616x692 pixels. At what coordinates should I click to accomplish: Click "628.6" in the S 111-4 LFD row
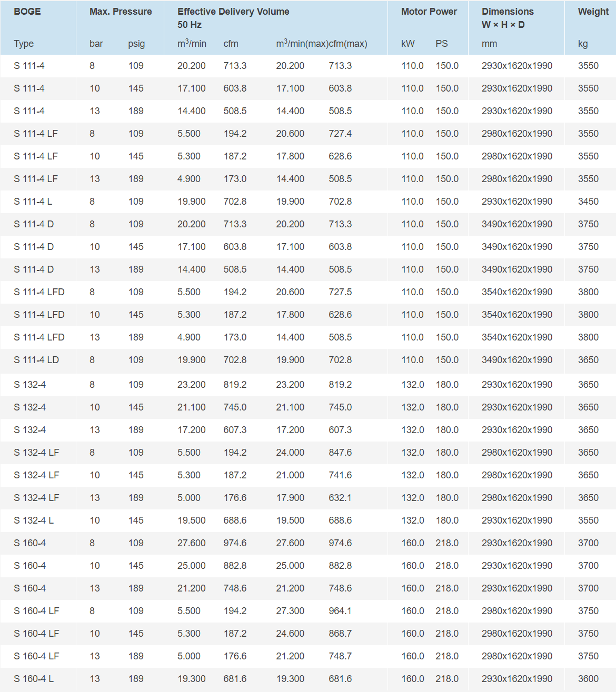click(x=340, y=315)
